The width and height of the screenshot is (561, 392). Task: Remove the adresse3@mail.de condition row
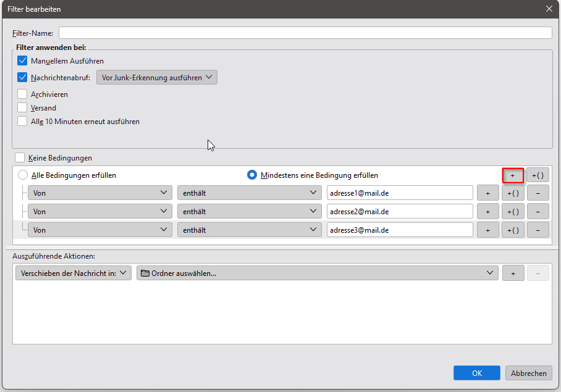pos(538,230)
